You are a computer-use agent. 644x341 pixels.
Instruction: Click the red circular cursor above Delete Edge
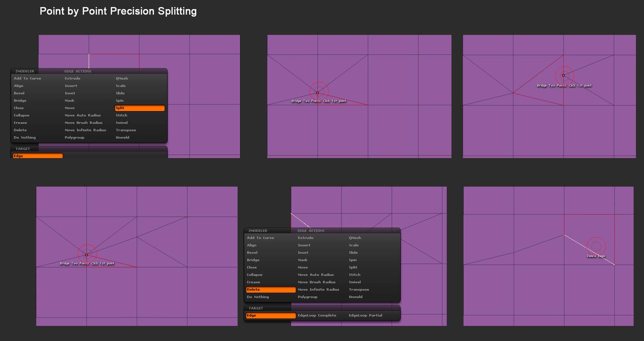(596, 246)
